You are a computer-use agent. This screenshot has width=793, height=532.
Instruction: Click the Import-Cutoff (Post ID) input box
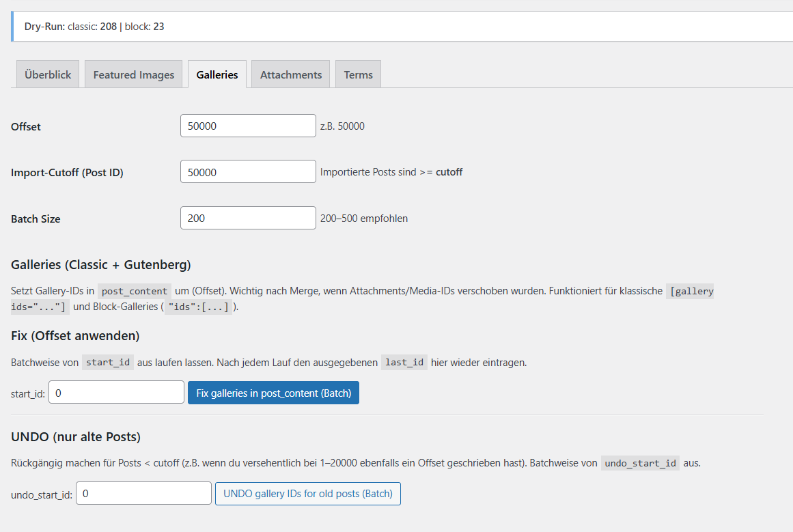point(248,172)
